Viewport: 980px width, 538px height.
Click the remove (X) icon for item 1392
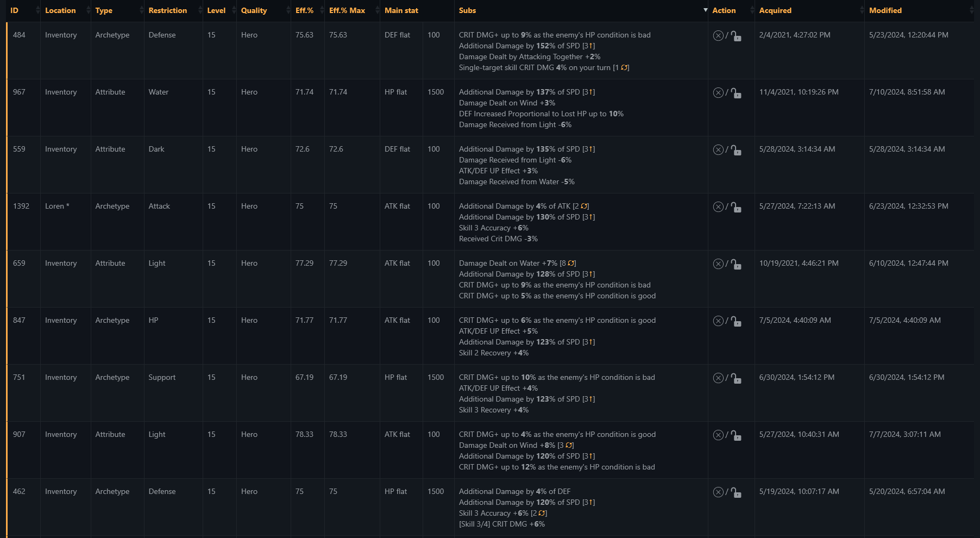pos(718,207)
